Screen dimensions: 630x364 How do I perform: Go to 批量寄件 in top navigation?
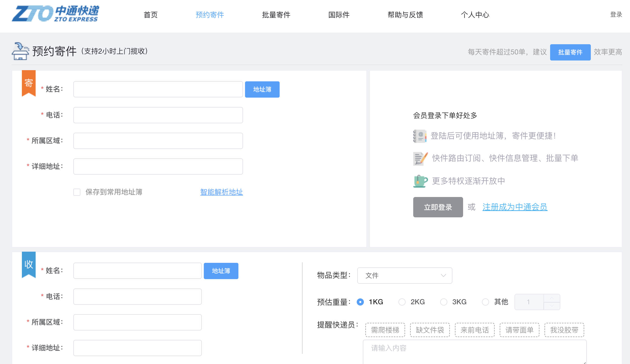coord(276,15)
